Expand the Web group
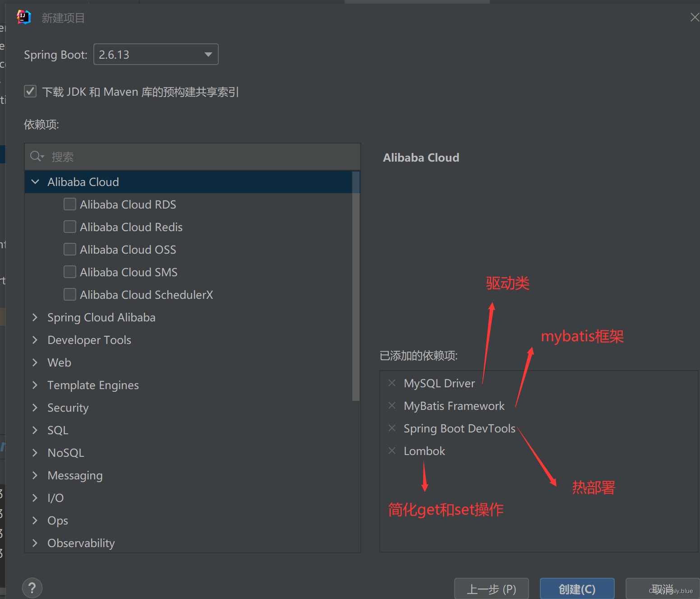The height and width of the screenshot is (599, 700). (35, 362)
